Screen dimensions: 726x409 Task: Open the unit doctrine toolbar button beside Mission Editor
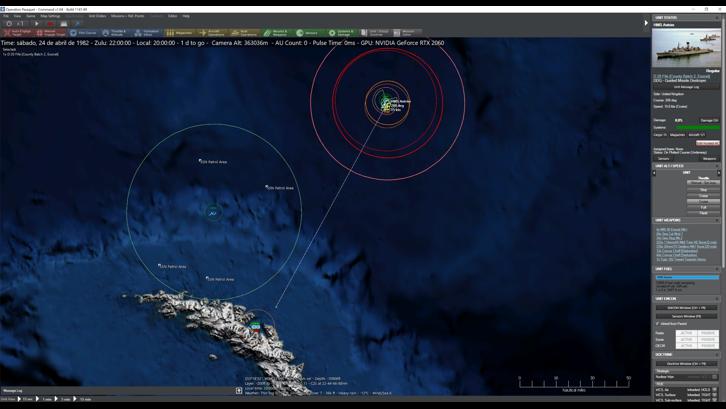[376, 33]
